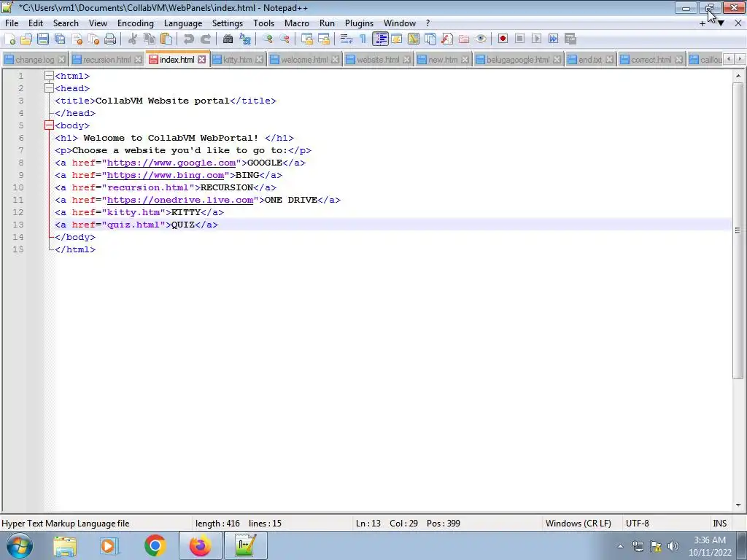The image size is (747, 560).
Task: Click the Save All icon
Action: 60,39
